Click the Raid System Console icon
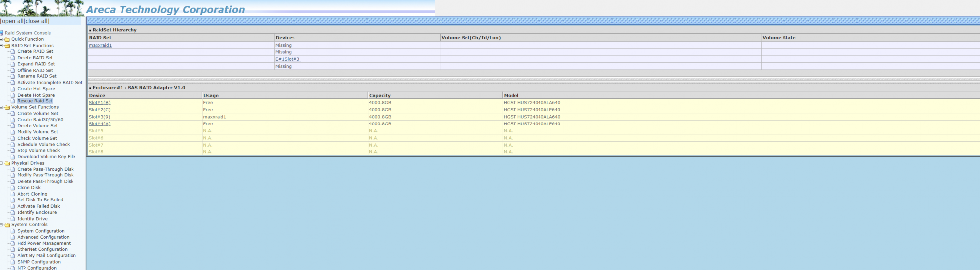980x270 pixels. [2, 33]
